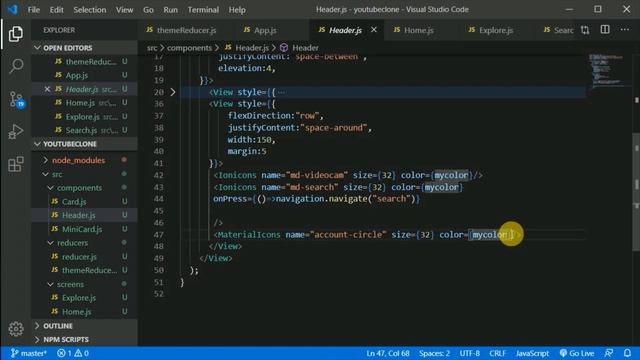Image resolution: width=640 pixels, height=360 pixels.
Task: Open the Help menu
Action: coord(237,9)
